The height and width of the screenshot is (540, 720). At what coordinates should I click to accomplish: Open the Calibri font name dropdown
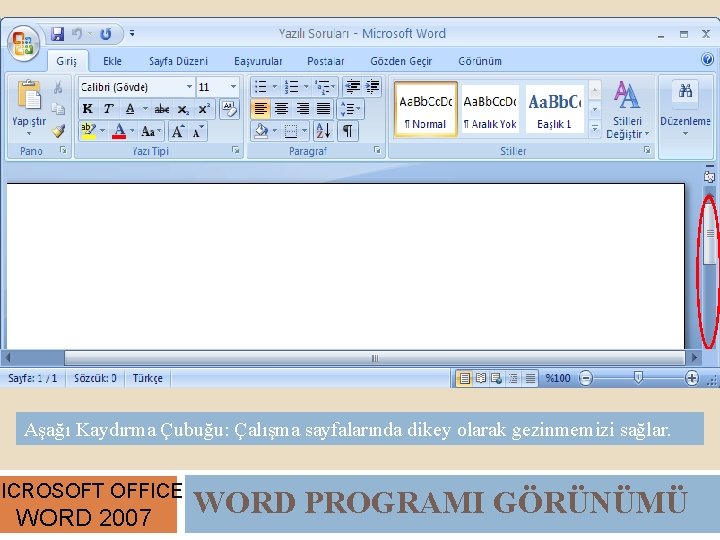189,87
